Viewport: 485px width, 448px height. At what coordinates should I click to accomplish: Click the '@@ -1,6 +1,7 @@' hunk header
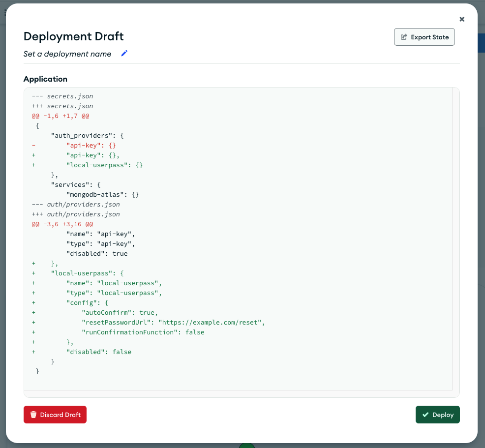(61, 116)
